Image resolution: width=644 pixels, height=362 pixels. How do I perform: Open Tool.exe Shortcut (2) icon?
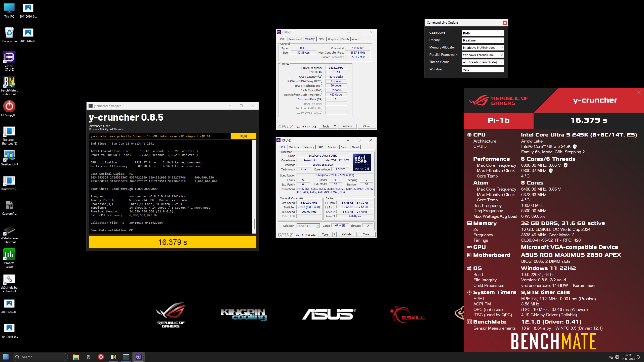point(9,136)
